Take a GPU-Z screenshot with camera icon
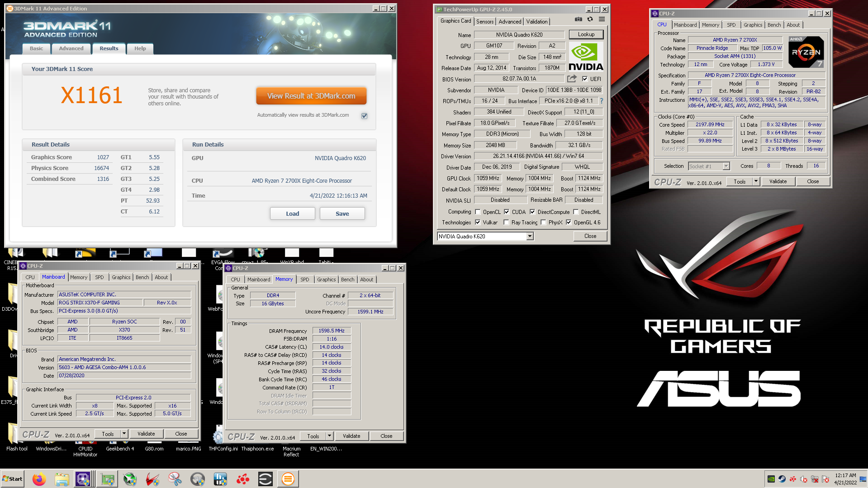 578,19
